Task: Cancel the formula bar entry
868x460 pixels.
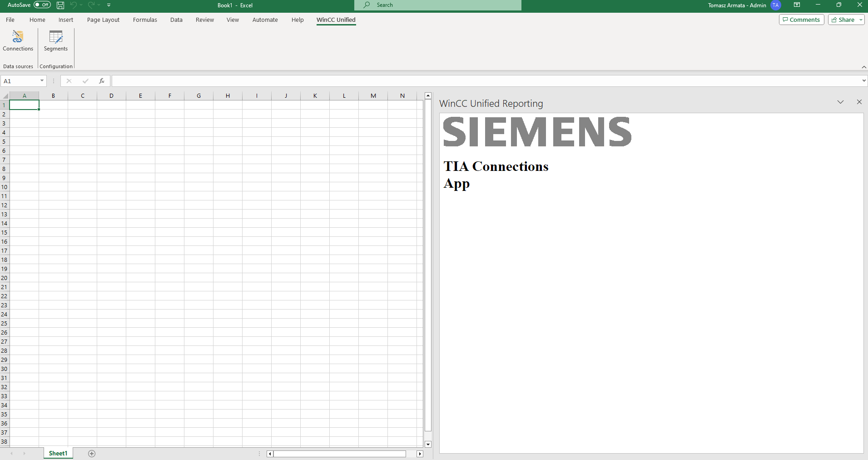Action: (69, 81)
